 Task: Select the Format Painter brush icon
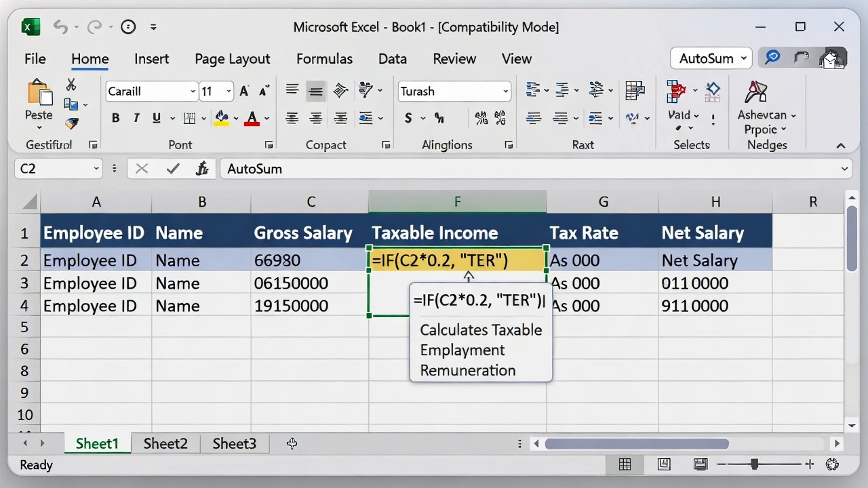click(71, 123)
